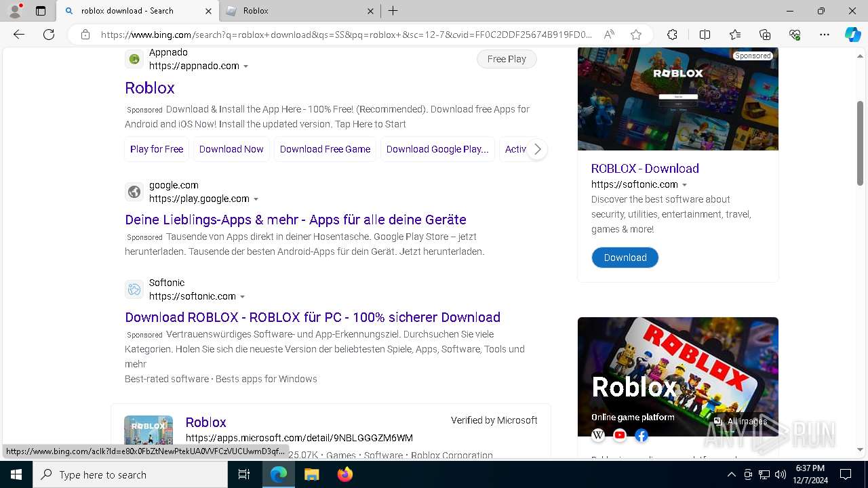Expand dropdown beside softonic.com result URL
Viewport: 868px width, 488px height.
click(242, 297)
